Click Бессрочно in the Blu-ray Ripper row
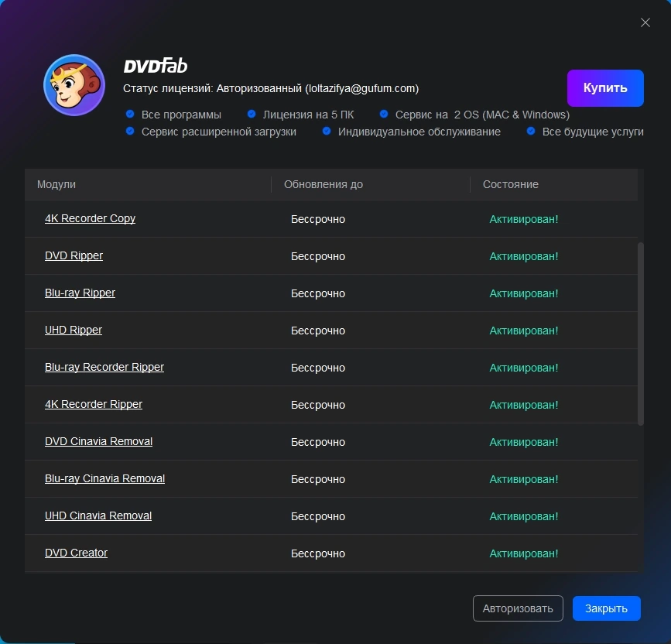This screenshot has height=644, width=671. click(x=318, y=293)
